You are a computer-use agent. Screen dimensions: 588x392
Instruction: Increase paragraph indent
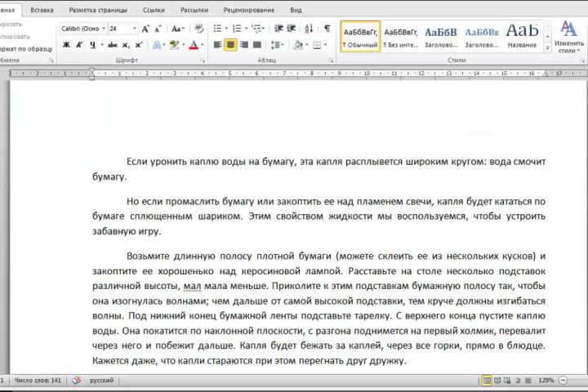pos(292,29)
